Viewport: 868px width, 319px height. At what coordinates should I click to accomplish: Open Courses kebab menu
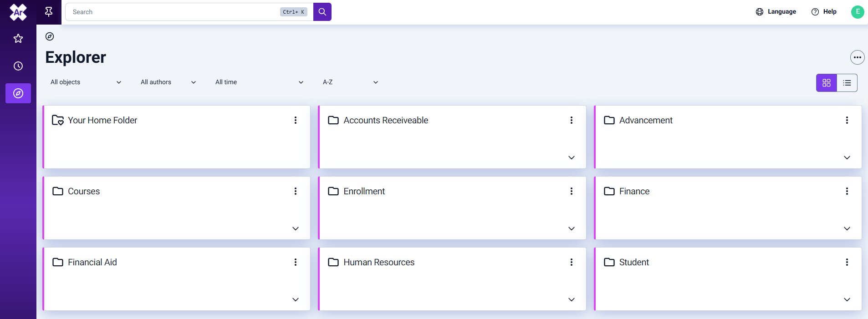point(296,191)
